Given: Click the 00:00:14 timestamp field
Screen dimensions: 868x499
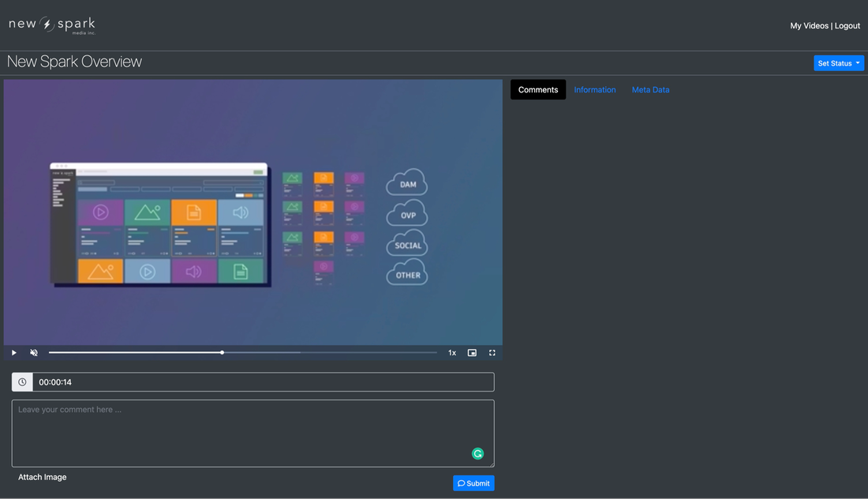Looking at the screenshot, I should 263,382.
